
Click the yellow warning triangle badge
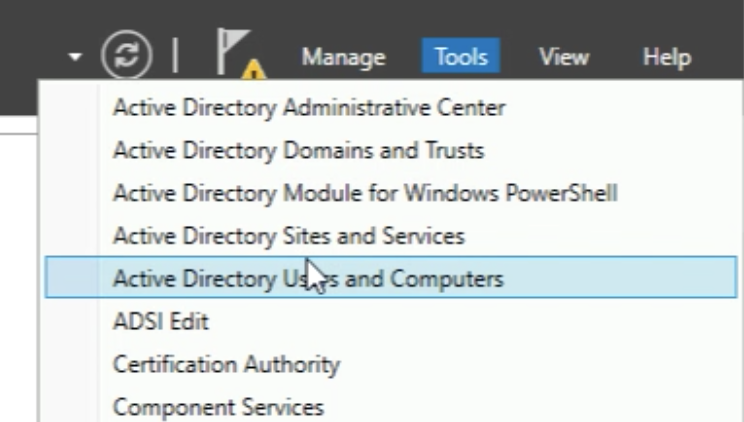coord(254,71)
